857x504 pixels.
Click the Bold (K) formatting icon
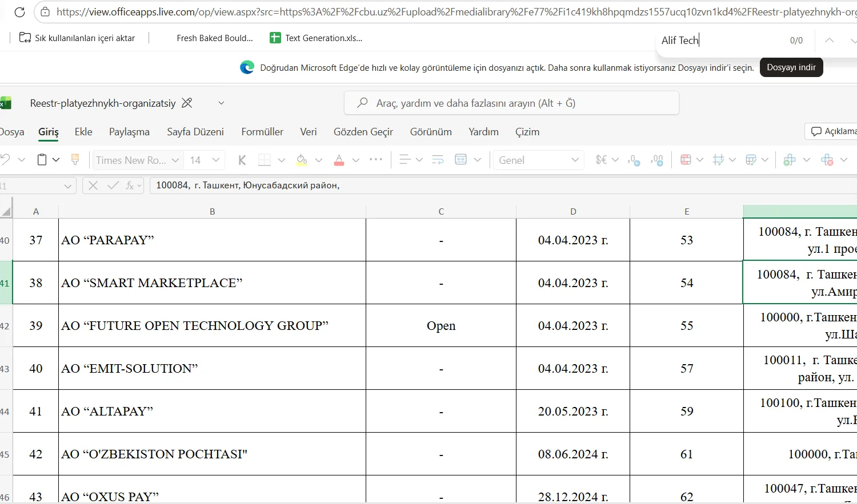click(x=242, y=160)
